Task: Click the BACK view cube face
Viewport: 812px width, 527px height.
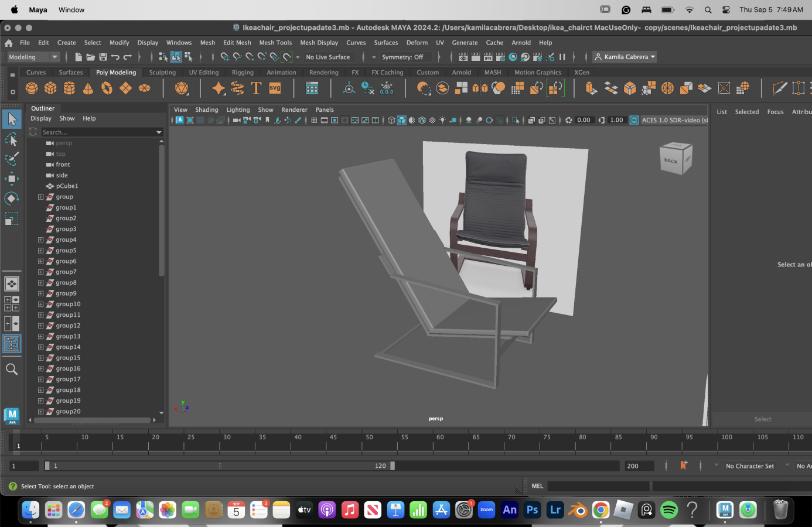Action: click(671, 161)
